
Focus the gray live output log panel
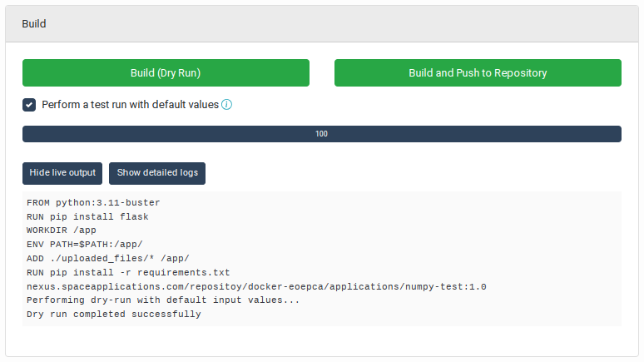click(322, 259)
